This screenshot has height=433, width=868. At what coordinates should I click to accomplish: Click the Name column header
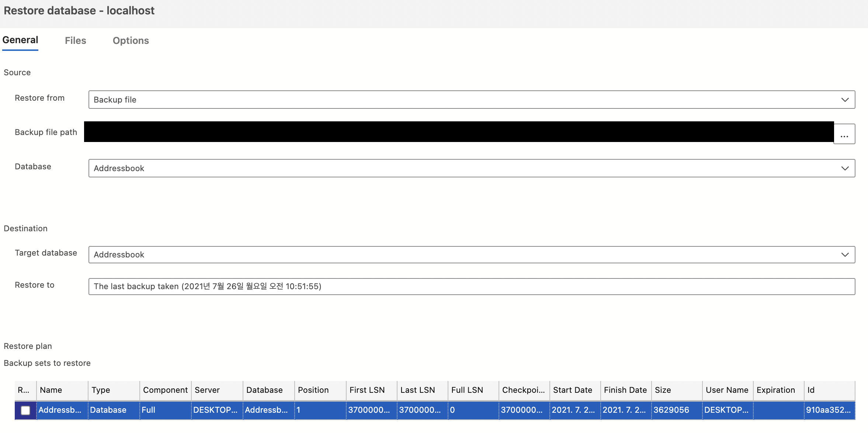point(51,390)
